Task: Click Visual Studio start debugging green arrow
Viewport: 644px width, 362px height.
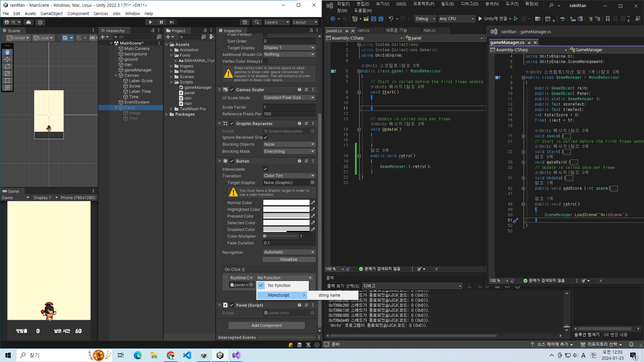Action: [480, 19]
